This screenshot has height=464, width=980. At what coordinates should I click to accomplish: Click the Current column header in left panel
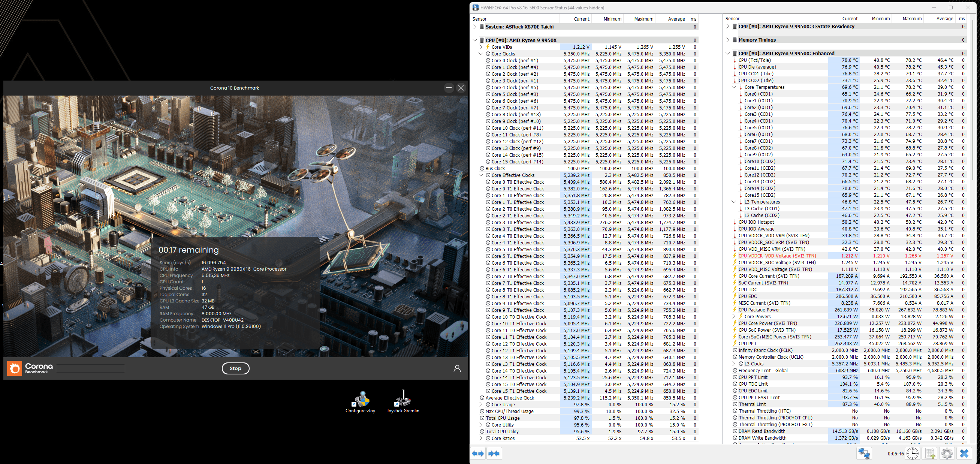[x=576, y=19]
